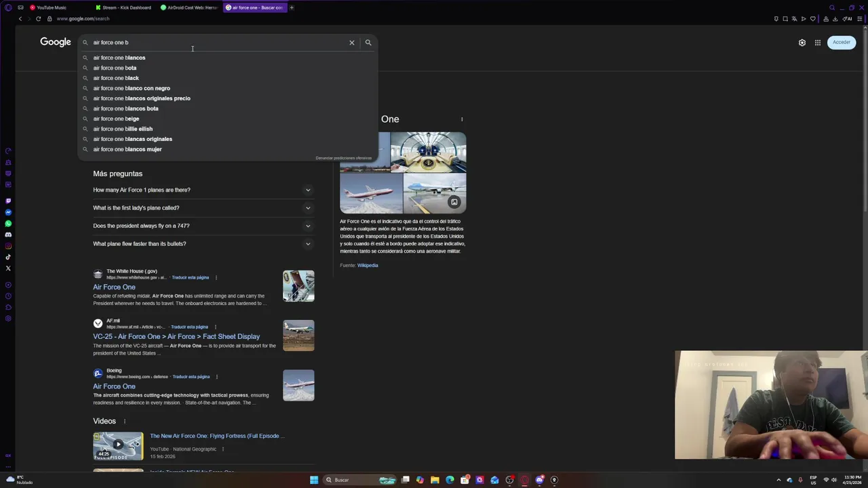The height and width of the screenshot is (488, 868).
Task: Click 'Denunciar predicciones ofensivas' link
Action: coord(343,158)
